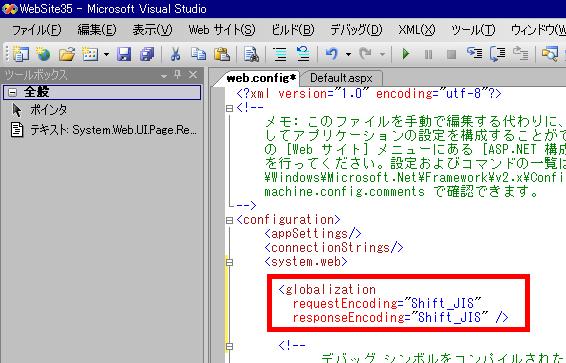Open the 編集(E) menu

point(97,30)
